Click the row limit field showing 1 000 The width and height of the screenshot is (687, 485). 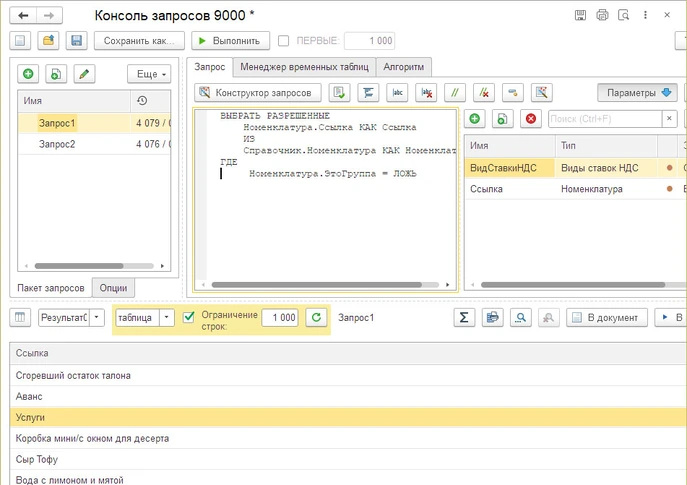tap(280, 318)
